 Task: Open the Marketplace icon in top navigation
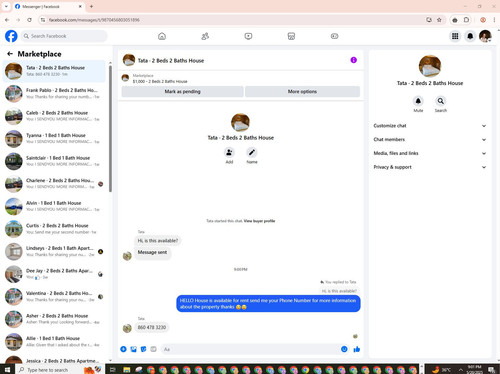(291, 36)
